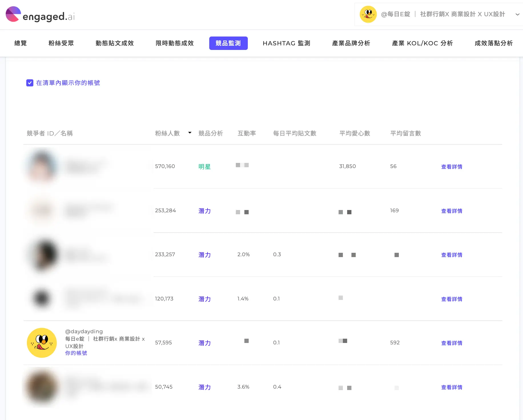Select the 競品監測 tab

pyautogui.click(x=228, y=43)
